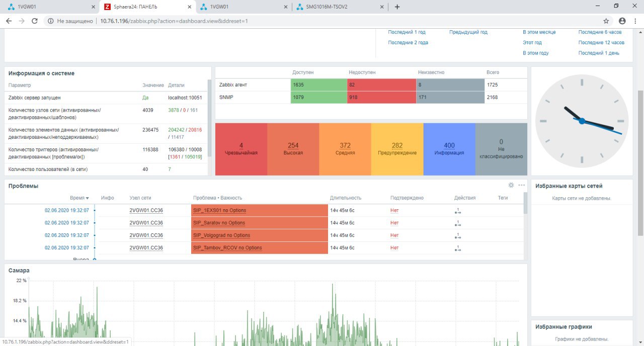Open problem SIP_1EXS01 no Options
This screenshot has height=346, width=644.
click(219, 211)
